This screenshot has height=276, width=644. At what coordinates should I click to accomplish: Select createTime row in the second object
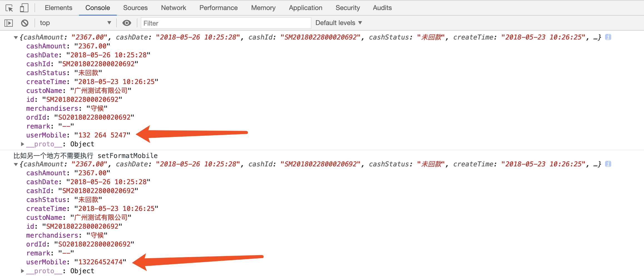[92, 209]
